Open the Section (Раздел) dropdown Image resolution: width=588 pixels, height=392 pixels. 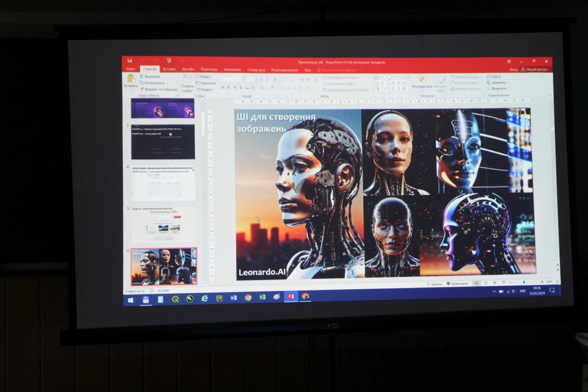tap(213, 90)
